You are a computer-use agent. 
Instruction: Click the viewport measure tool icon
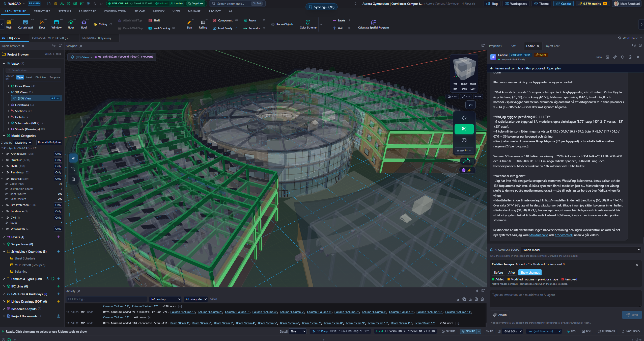point(73,169)
